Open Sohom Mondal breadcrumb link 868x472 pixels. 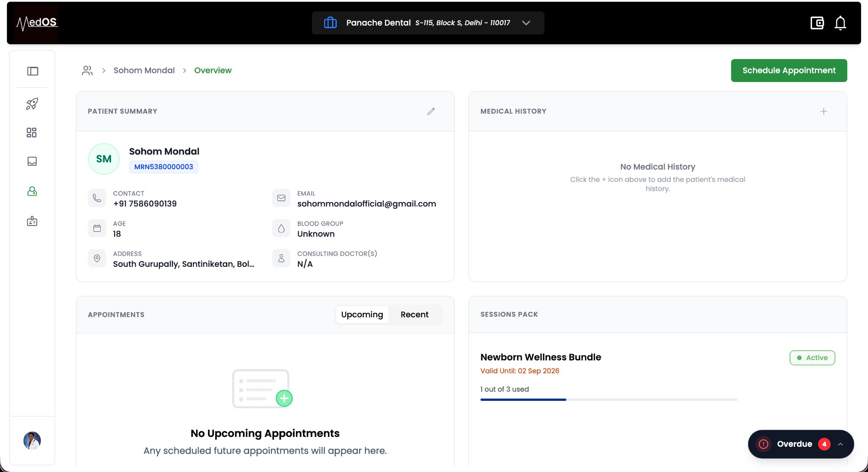pos(144,70)
